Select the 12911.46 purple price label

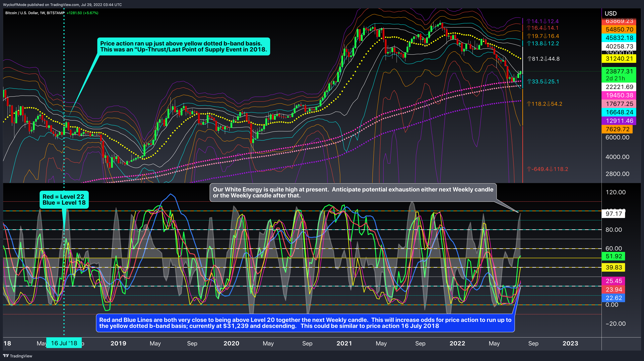click(x=619, y=121)
